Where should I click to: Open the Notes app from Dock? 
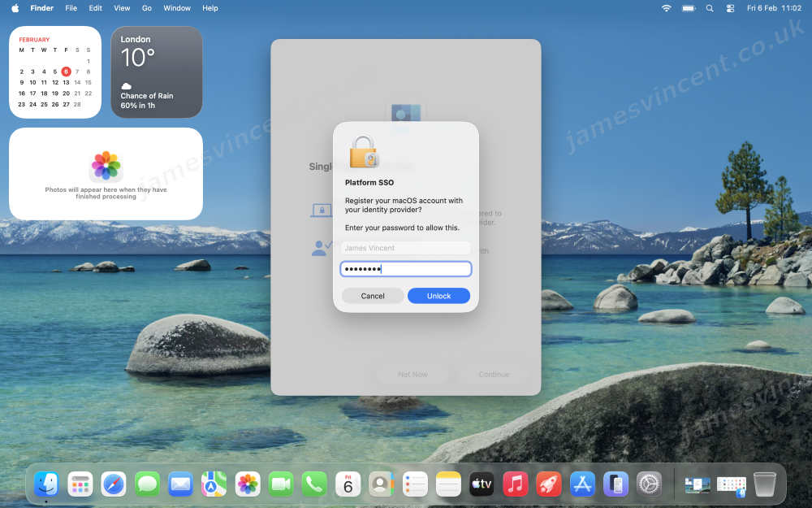pos(448,484)
